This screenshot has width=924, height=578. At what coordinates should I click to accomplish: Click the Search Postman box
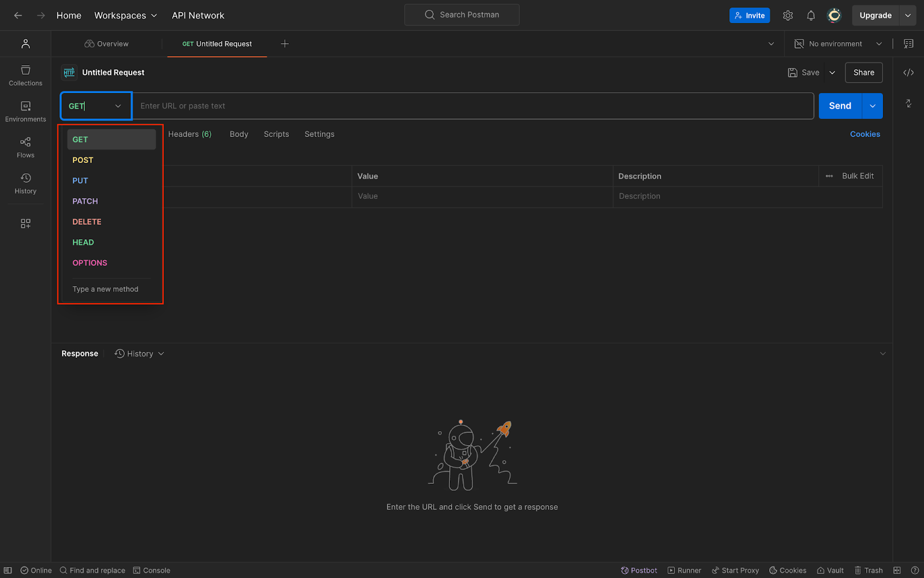462,14
